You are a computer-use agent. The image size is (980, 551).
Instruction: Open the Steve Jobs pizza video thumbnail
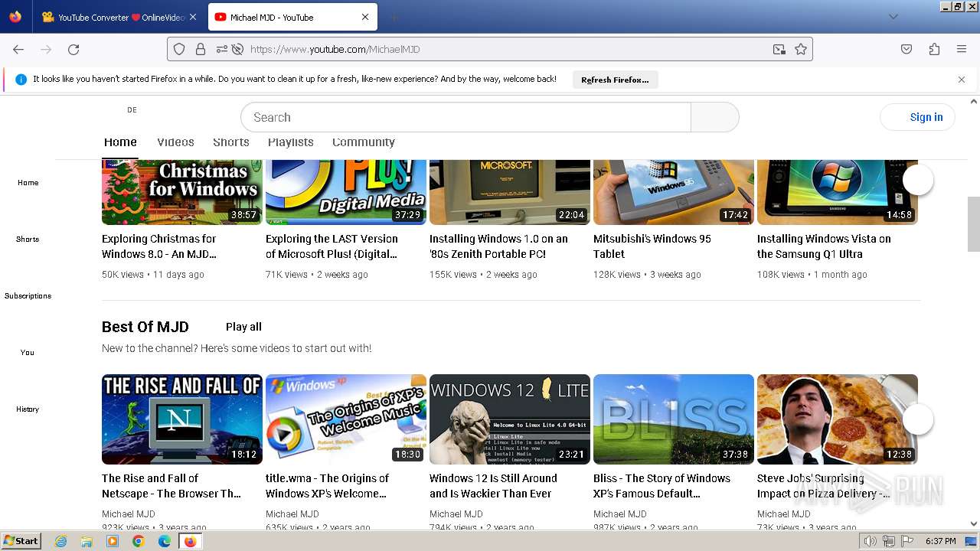[x=838, y=419]
